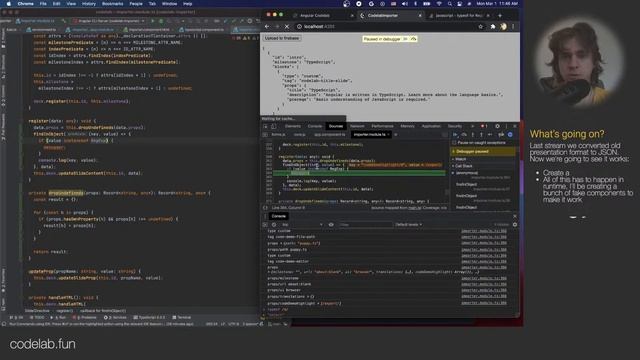Viewport: 640px width, 360px height.
Task: Open macOS File menu
Action: 43,4
